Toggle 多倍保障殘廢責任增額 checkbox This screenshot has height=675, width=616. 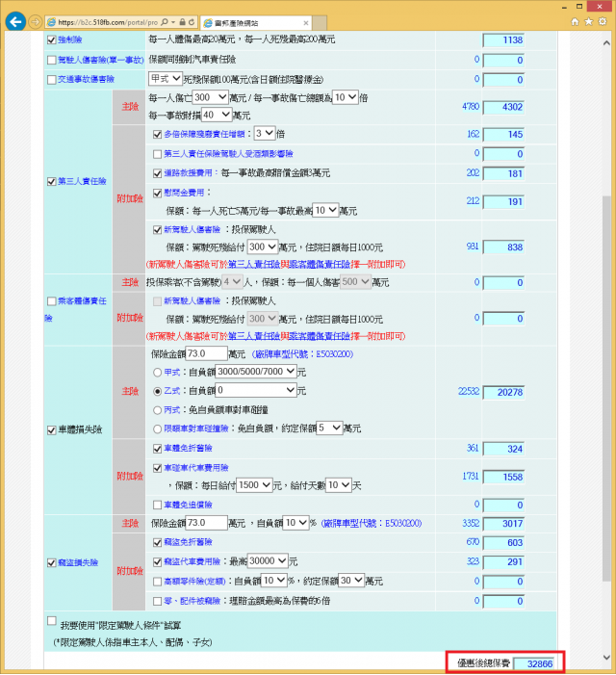click(x=158, y=134)
